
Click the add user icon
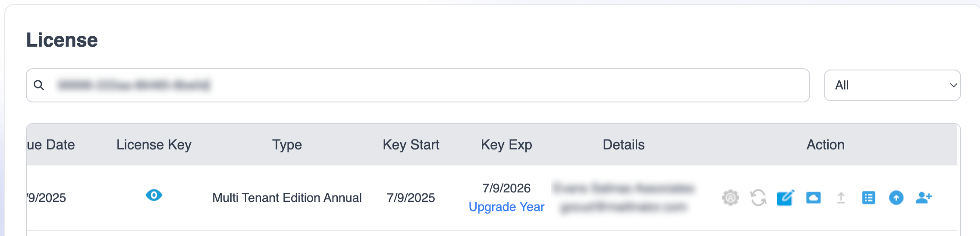point(923,198)
